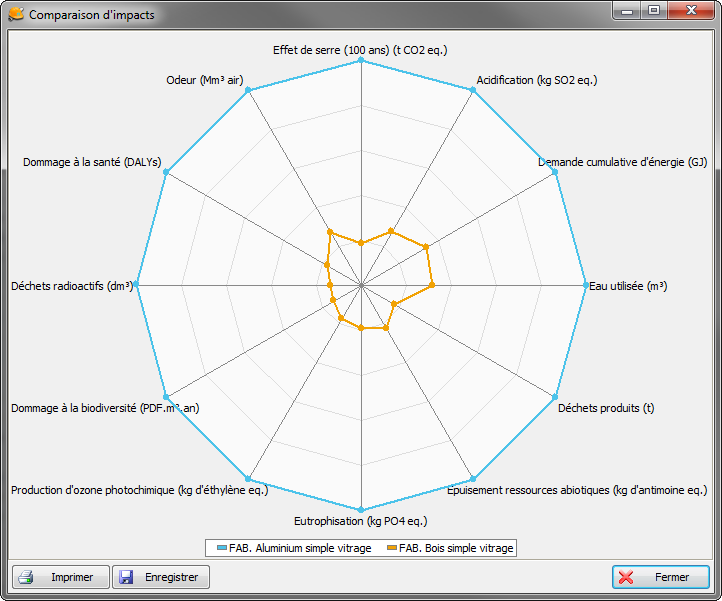
Task: Click the Acidification (kg SO2 eq.) axis label
Action: (537, 80)
